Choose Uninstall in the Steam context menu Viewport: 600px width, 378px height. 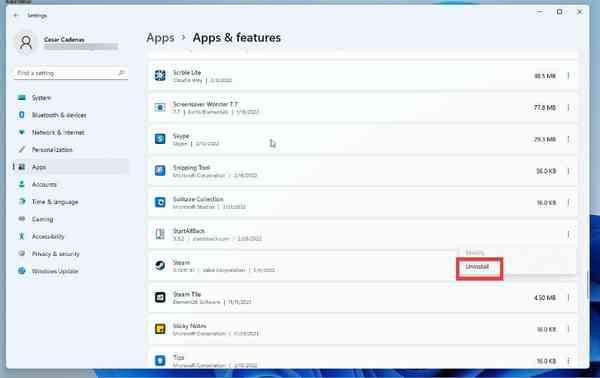477,267
